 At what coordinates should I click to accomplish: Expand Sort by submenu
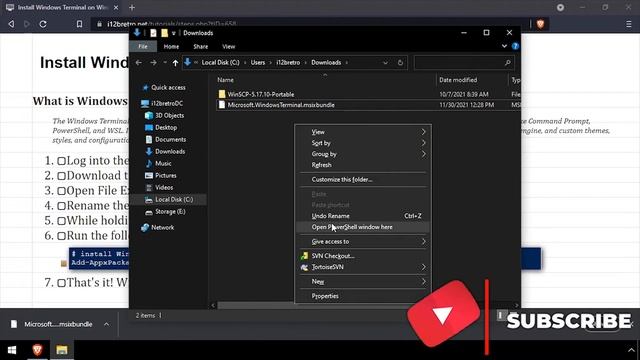[x=363, y=143]
